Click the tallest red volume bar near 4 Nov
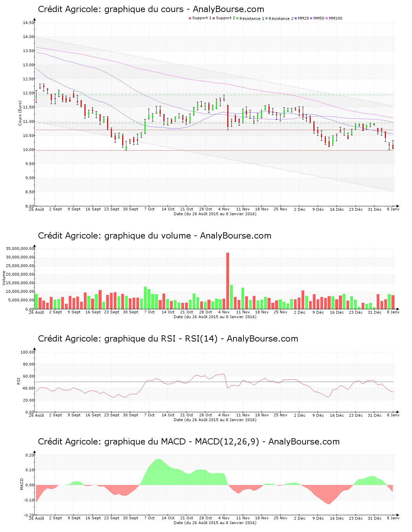 pyautogui.click(x=228, y=280)
